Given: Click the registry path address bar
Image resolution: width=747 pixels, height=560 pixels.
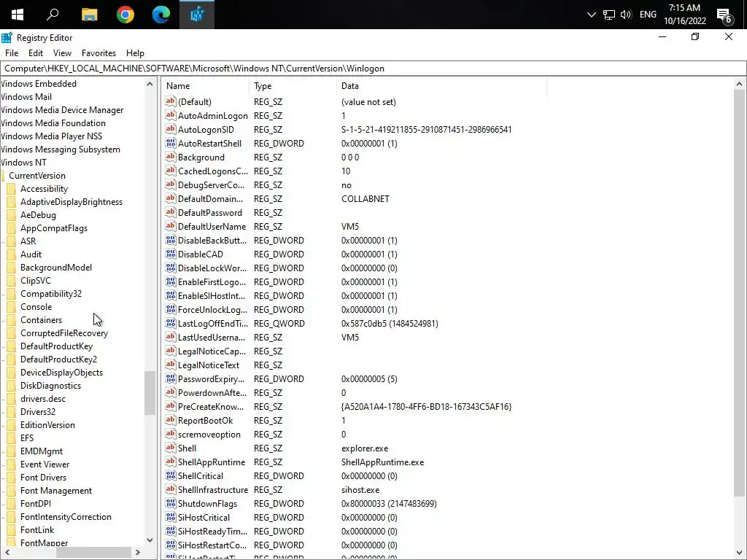Looking at the screenshot, I should (x=373, y=68).
